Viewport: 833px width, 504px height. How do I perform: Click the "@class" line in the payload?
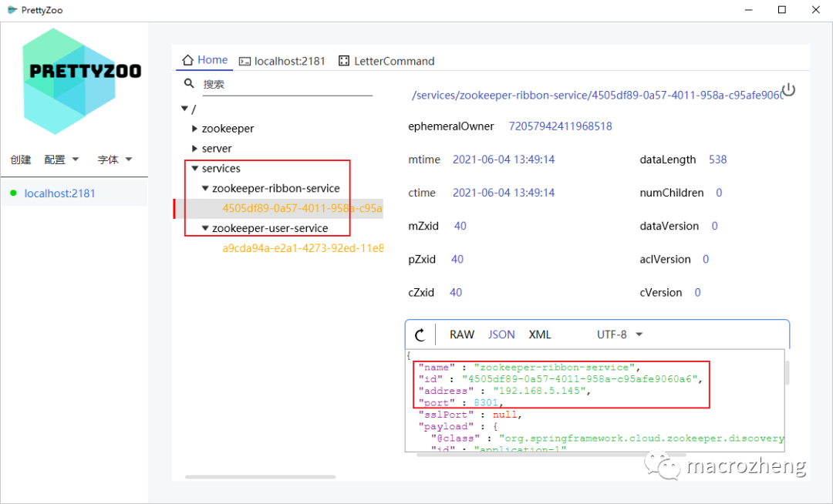coord(607,438)
